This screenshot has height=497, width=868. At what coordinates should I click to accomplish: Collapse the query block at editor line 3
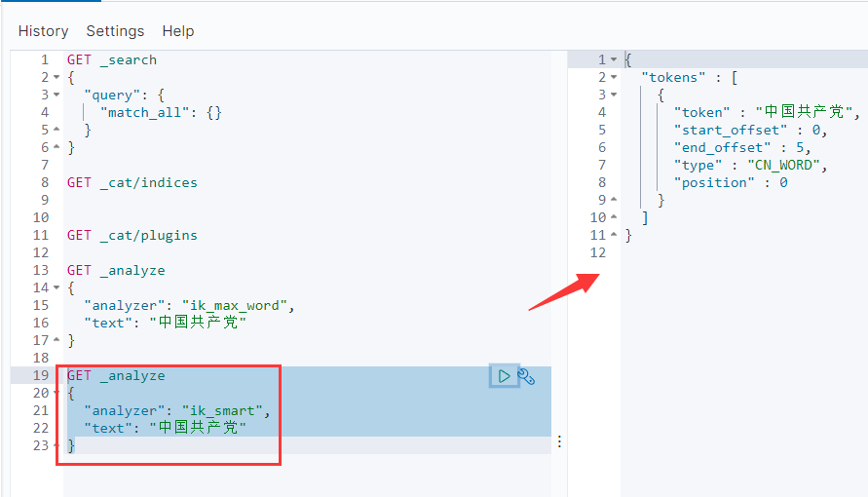57,95
